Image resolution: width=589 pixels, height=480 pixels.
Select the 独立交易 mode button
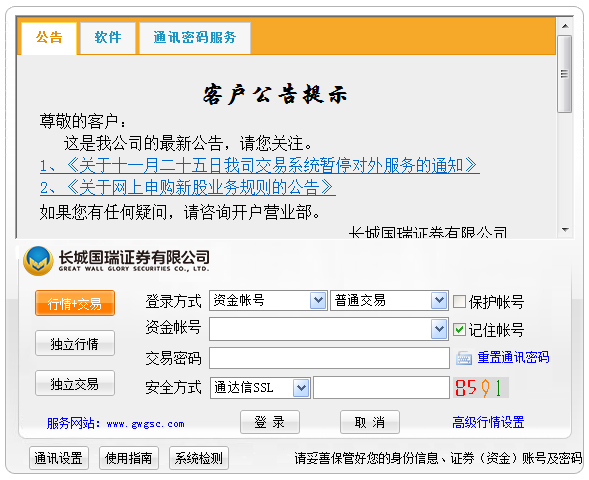[75, 383]
